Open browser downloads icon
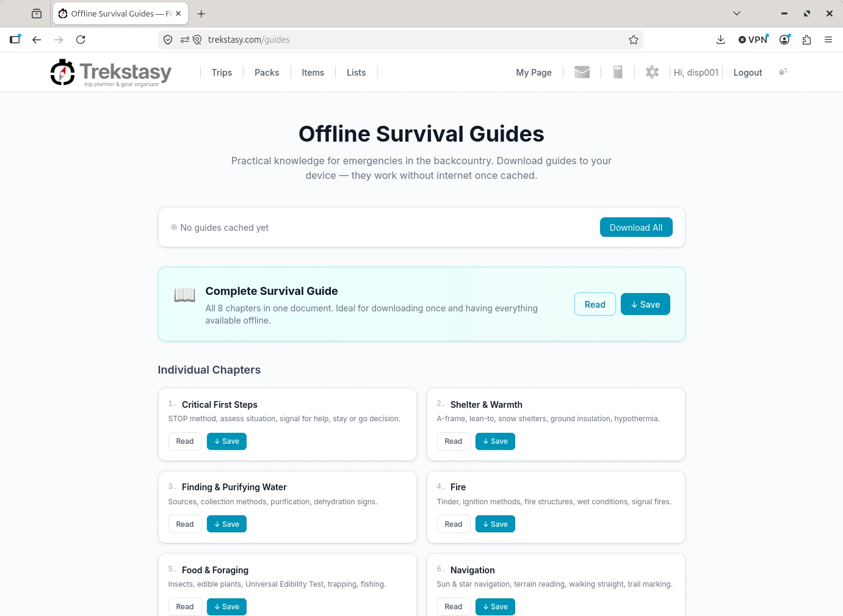The image size is (843, 616). point(720,40)
